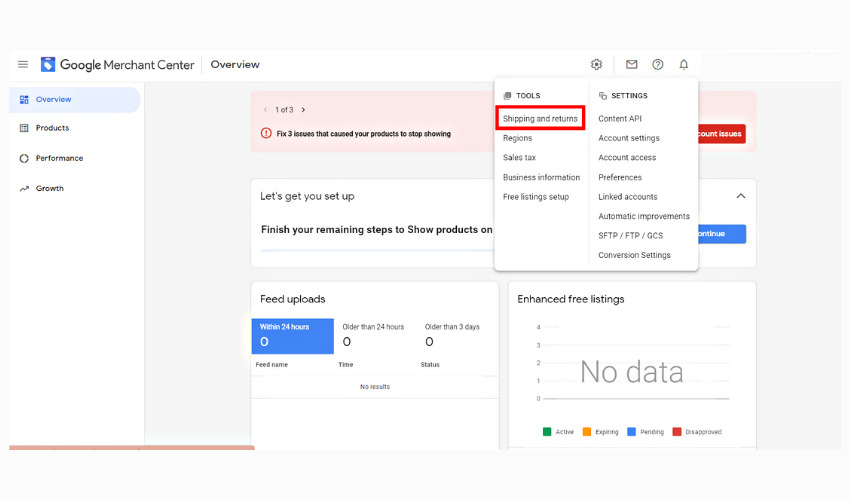The height and width of the screenshot is (500, 850).
Task: Click the SETTINGS section heading
Action: (629, 95)
